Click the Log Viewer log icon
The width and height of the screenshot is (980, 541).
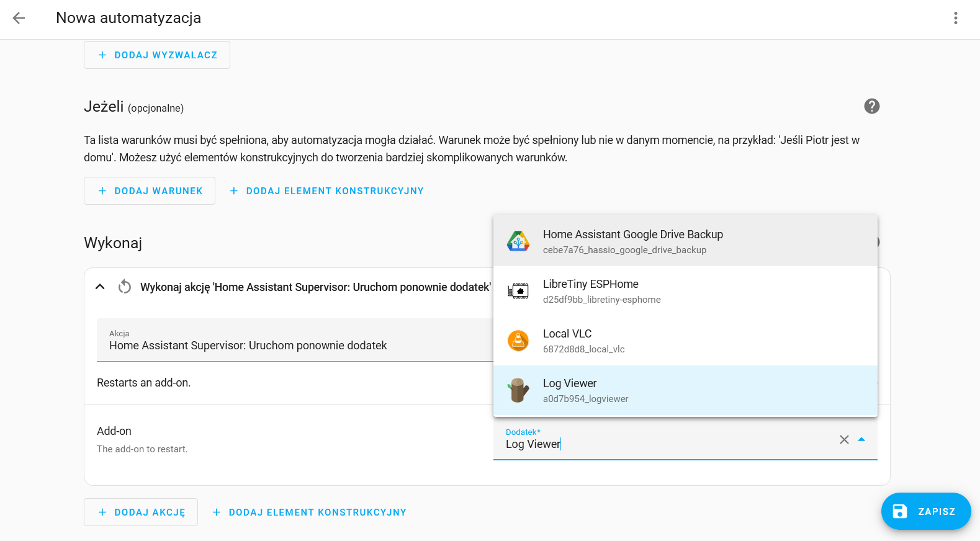point(518,390)
